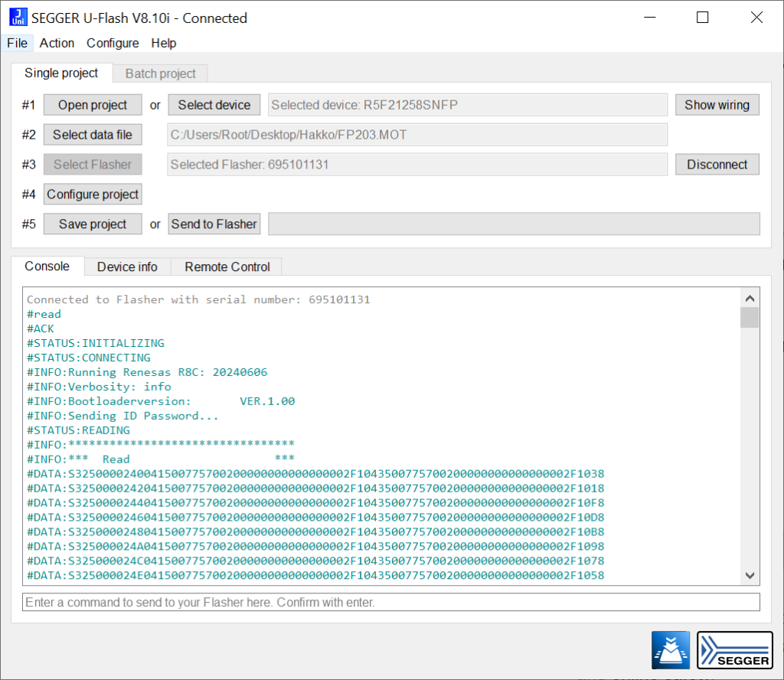
Task: Click the '#INFO:*** Read ***' line
Action: point(161,459)
